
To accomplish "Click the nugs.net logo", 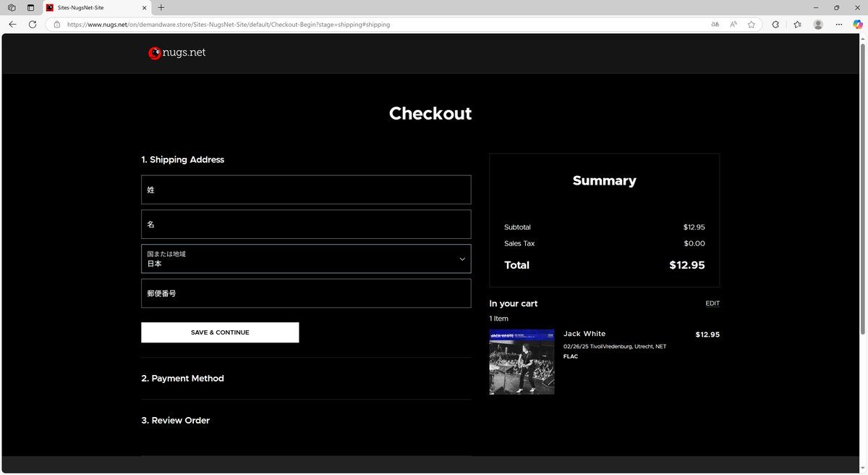I will pos(177,53).
